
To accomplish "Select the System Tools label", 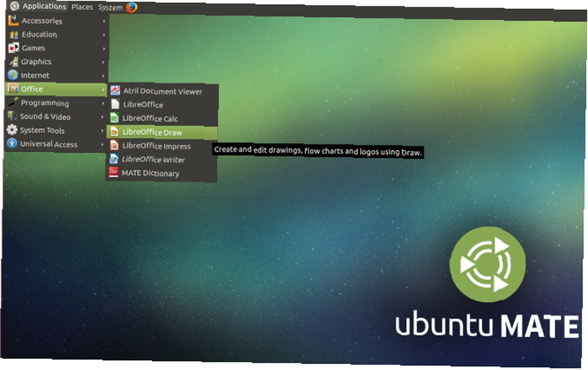I will (42, 130).
